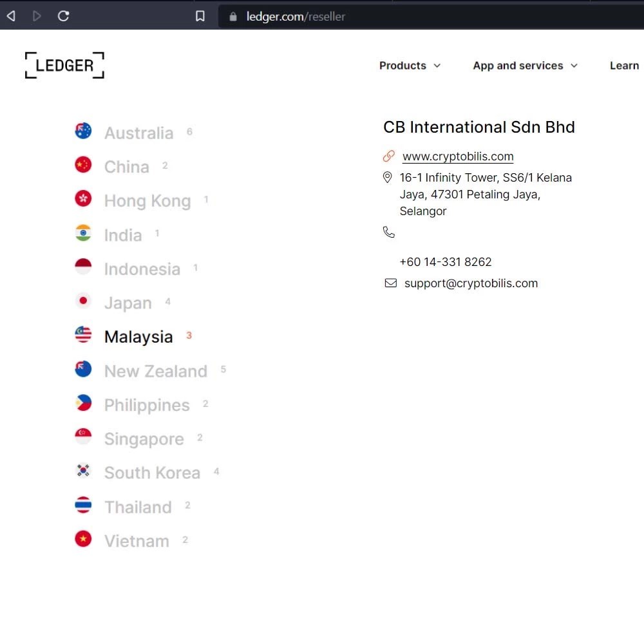Image resolution: width=644 pixels, height=644 pixels.
Task: Click the CB International Sdn Bhd heading
Action: coord(479,128)
